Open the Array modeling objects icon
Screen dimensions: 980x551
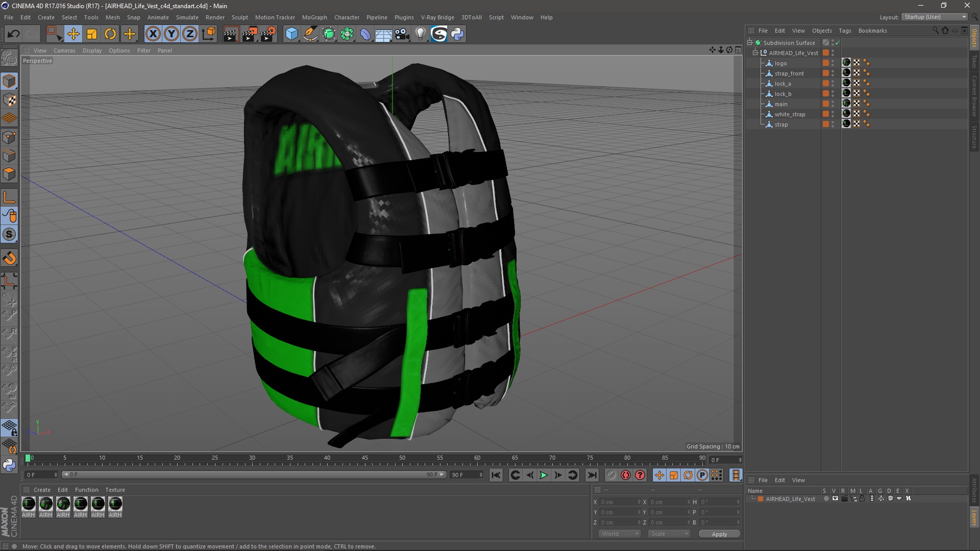[x=347, y=34]
